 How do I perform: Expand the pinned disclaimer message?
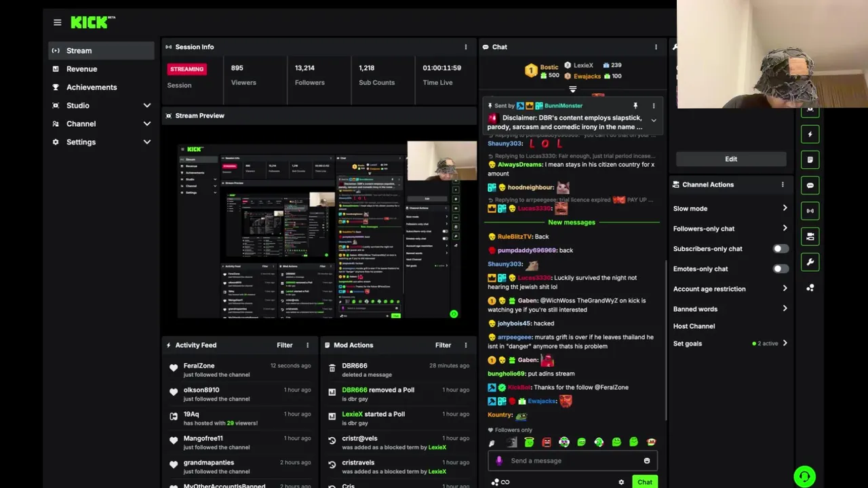click(654, 121)
